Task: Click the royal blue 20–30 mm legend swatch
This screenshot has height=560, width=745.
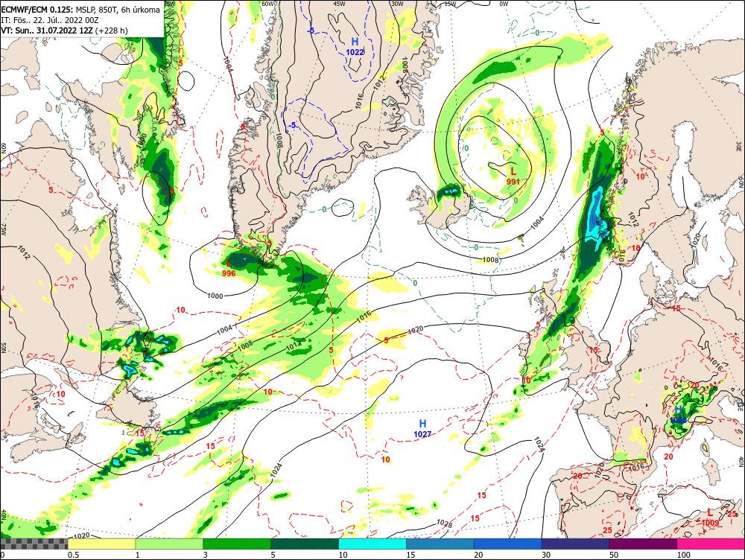Action: [508, 544]
